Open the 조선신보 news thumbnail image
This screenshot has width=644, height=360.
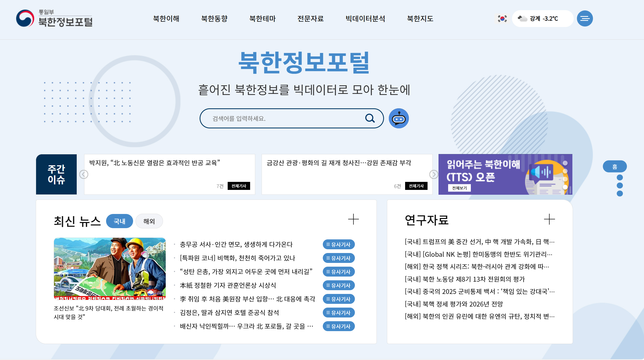coord(110,269)
